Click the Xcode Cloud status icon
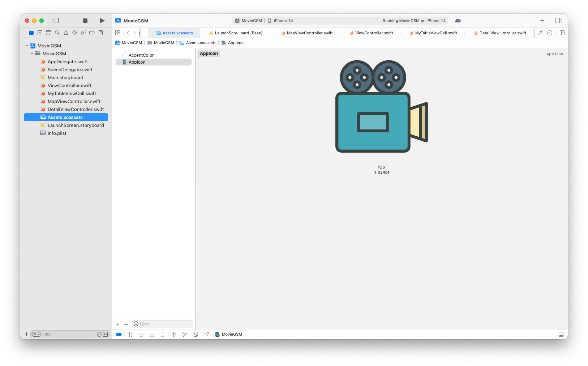The image size is (588, 366). tap(458, 21)
